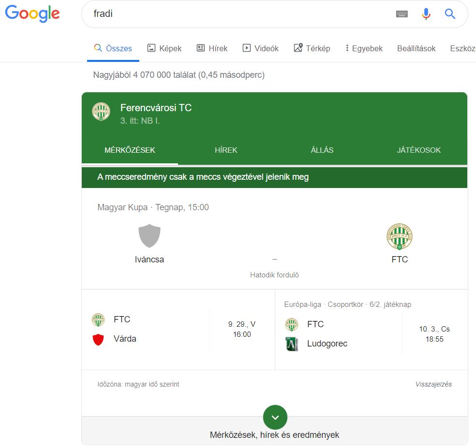The image size is (476, 448).
Task: Expand with the green chevron down button
Action: [x=275, y=418]
